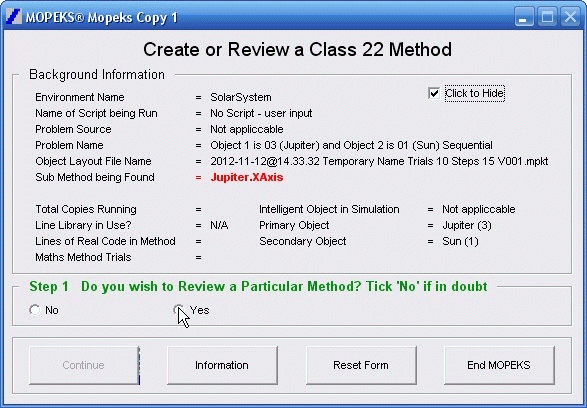The image size is (587, 408).
Task: Click the MOPEKS Mopeks Copy 1 title text
Action: (x=101, y=18)
